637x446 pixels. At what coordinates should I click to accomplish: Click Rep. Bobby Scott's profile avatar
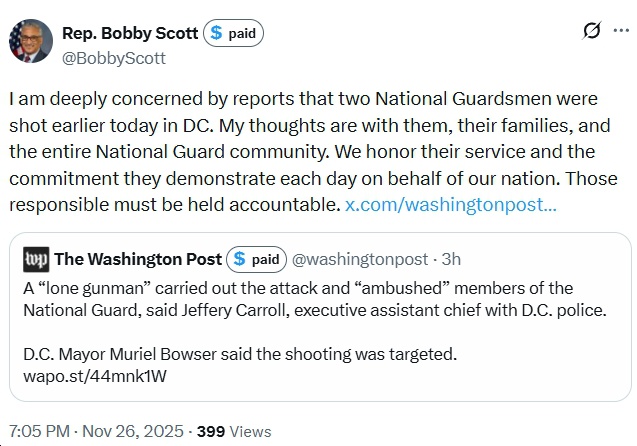tap(30, 41)
